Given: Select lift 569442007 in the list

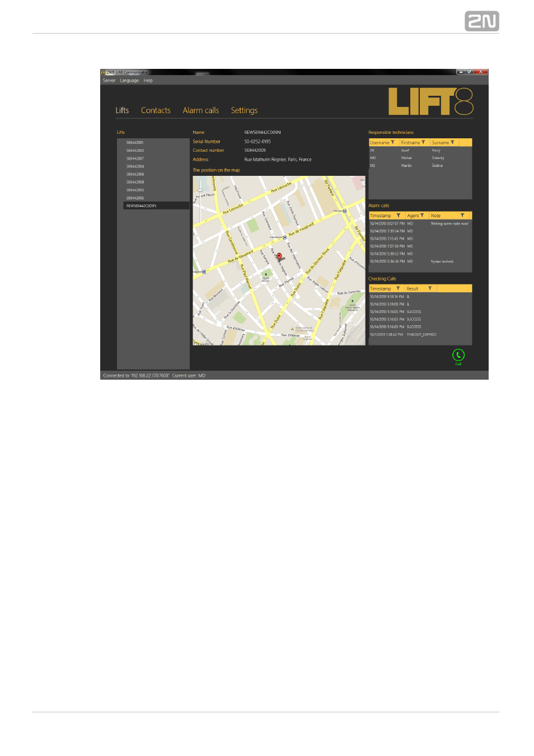Looking at the screenshot, I should pyautogui.click(x=156, y=158).
